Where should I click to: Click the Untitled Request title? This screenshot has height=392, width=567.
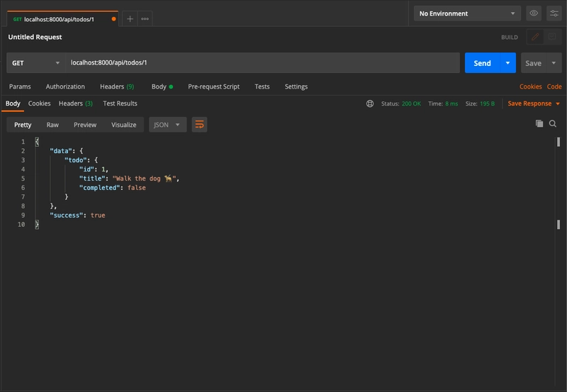tap(35, 37)
